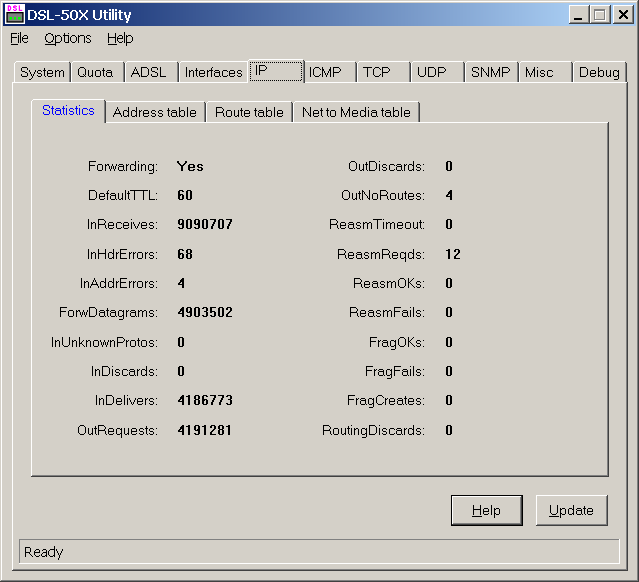Click the DSL app icon in title bar
639x582 pixels.
[15, 14]
